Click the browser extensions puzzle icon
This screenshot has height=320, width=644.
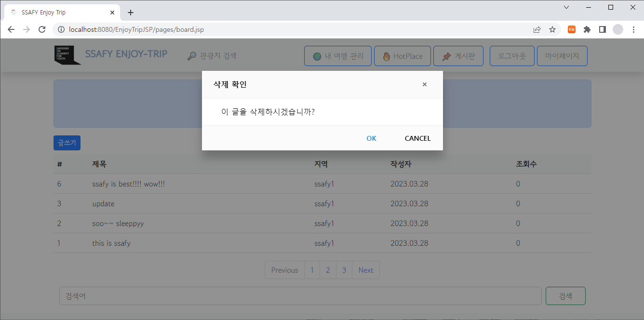587,29
